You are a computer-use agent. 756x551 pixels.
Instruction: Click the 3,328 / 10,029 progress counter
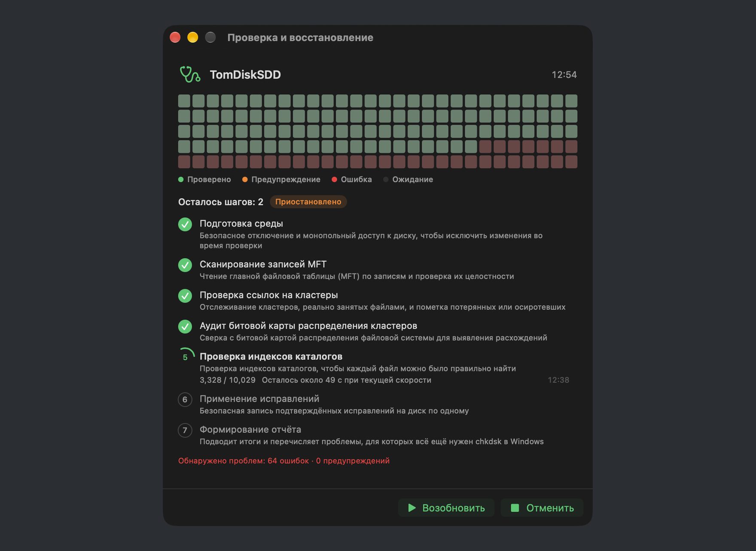(228, 380)
